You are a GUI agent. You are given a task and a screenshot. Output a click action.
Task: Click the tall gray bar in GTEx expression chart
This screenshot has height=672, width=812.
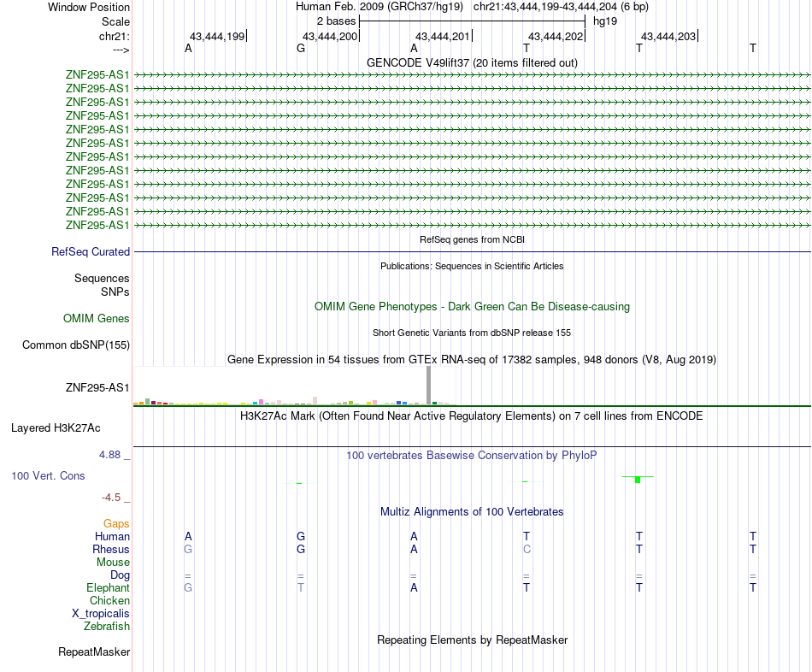pyautogui.click(x=429, y=385)
